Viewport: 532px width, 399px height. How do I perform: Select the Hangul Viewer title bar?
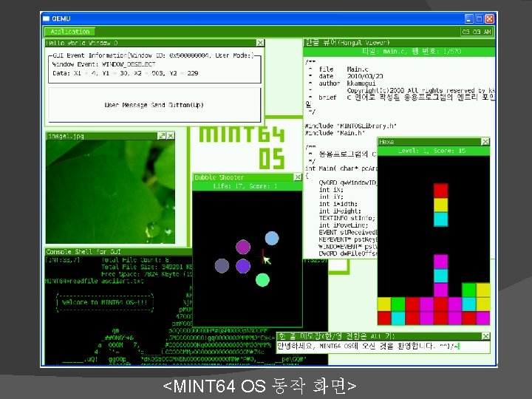(399, 43)
